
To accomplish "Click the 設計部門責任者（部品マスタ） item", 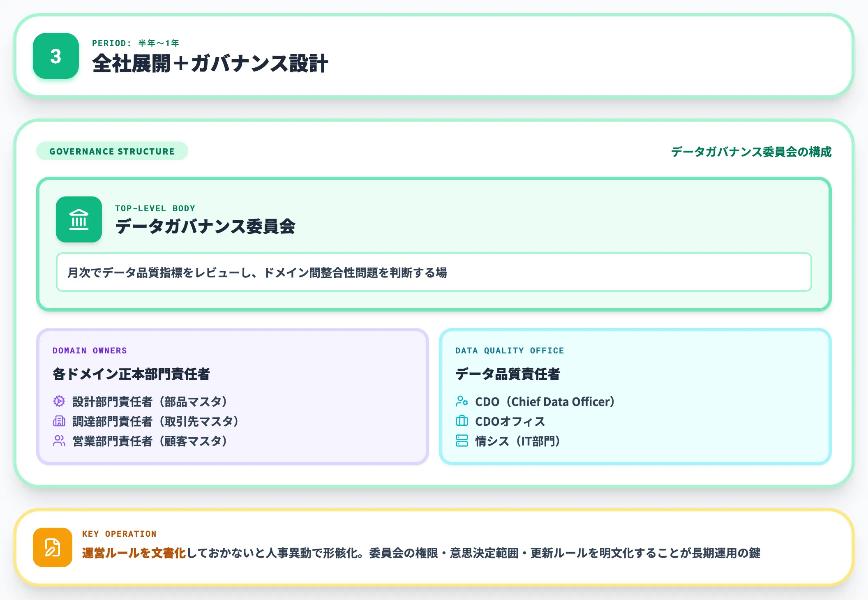I will [x=150, y=402].
